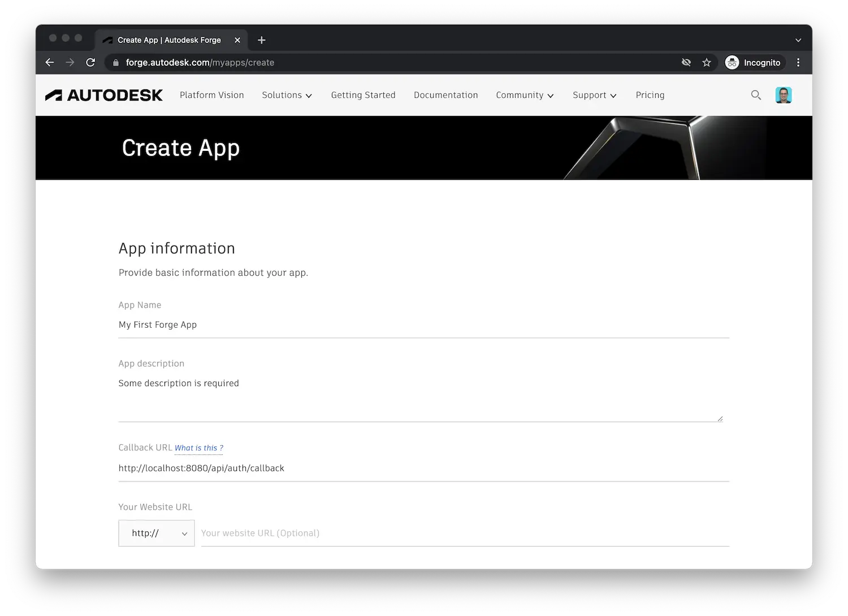Click the address bar URL
This screenshot has height=616, width=848.
pos(200,63)
